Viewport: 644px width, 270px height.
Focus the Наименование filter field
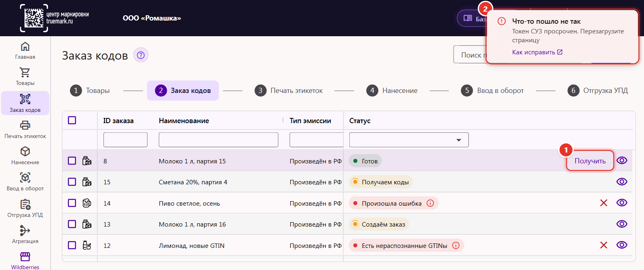tap(219, 140)
